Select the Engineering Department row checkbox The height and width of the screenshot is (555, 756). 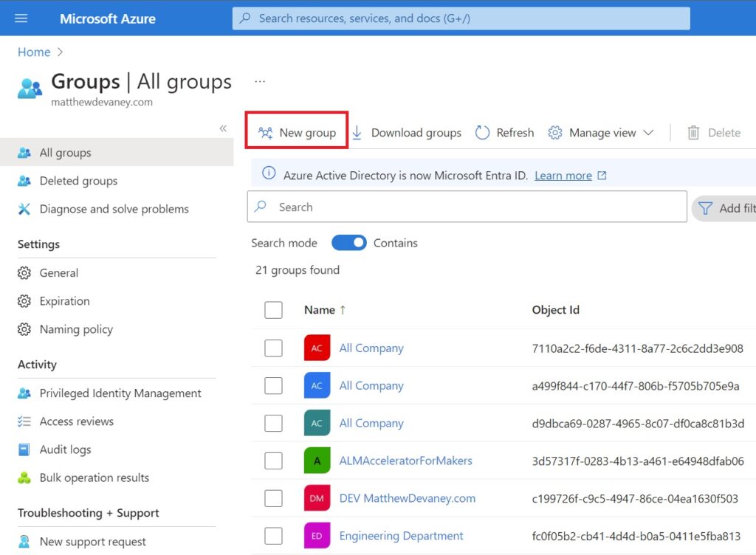tap(273, 536)
